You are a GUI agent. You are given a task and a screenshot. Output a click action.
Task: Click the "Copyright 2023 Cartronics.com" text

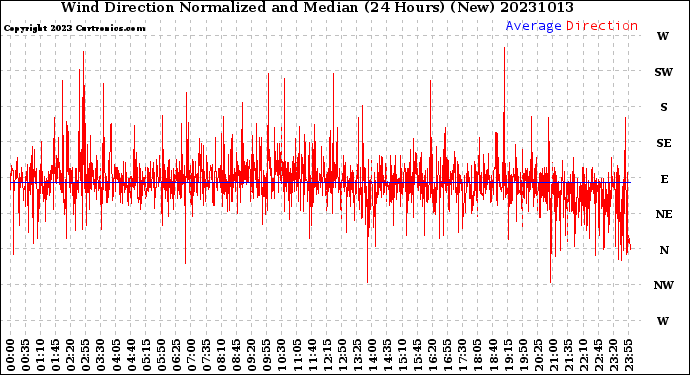[x=74, y=28]
